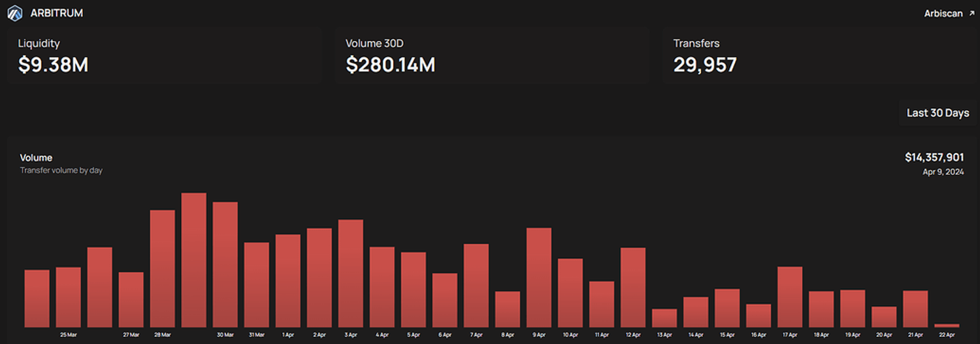Pick the 3 Apr bar in chart
Screen dimensions: 980x344
(351, 273)
